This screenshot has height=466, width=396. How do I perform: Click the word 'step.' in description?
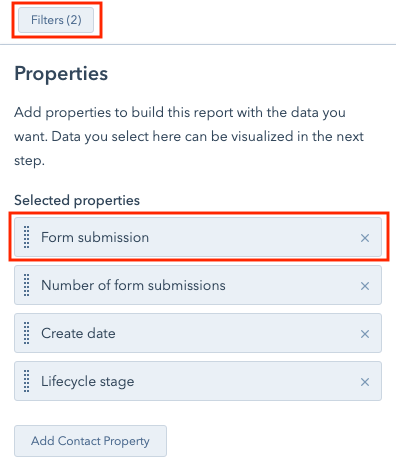(x=29, y=161)
